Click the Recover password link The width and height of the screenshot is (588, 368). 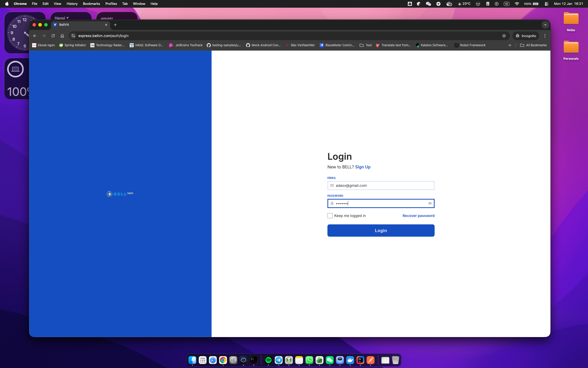coord(418,216)
